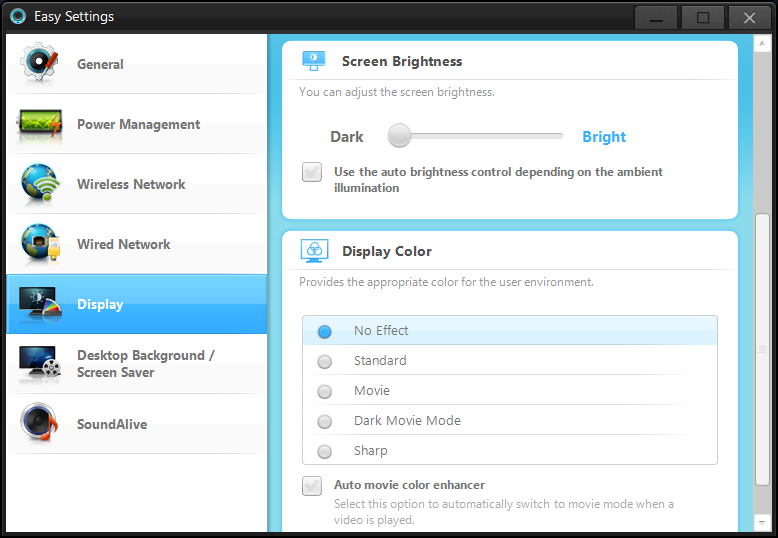Click the Wired Network globe icon
The height and width of the screenshot is (538, 778).
[x=40, y=244]
